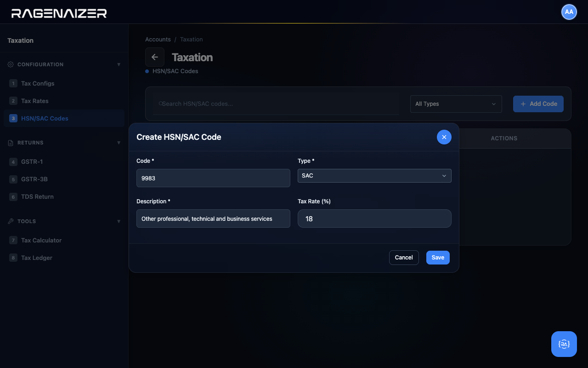Open the Type dropdown showing SAC

pos(374,176)
